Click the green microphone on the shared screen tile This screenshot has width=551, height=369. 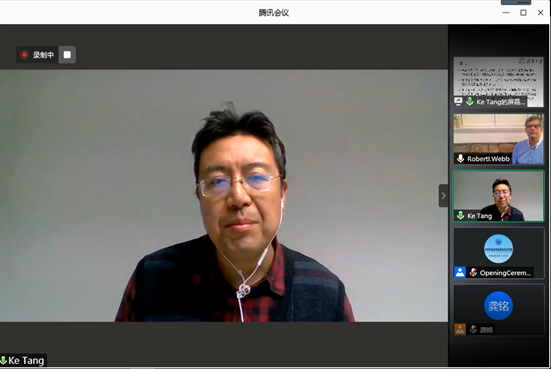(469, 102)
